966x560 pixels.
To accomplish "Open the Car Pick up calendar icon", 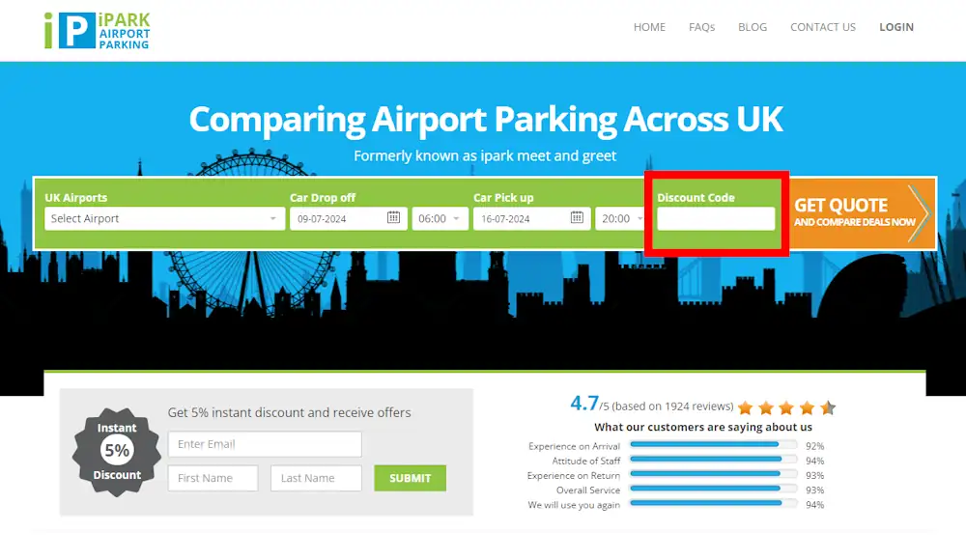I will click(577, 217).
